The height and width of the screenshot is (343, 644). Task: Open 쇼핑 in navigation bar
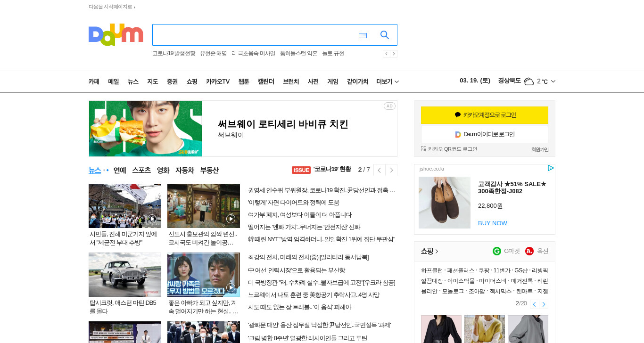(x=192, y=82)
